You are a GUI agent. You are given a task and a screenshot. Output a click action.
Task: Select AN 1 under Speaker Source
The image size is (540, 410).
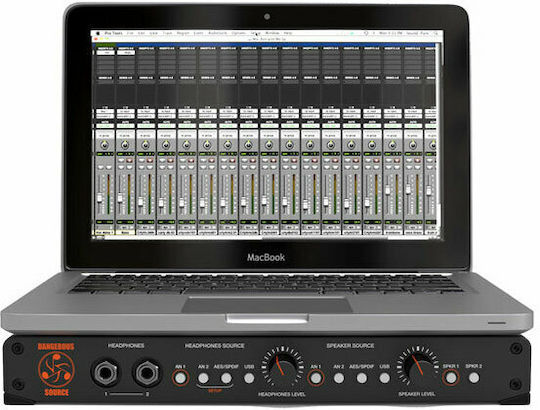(316, 378)
